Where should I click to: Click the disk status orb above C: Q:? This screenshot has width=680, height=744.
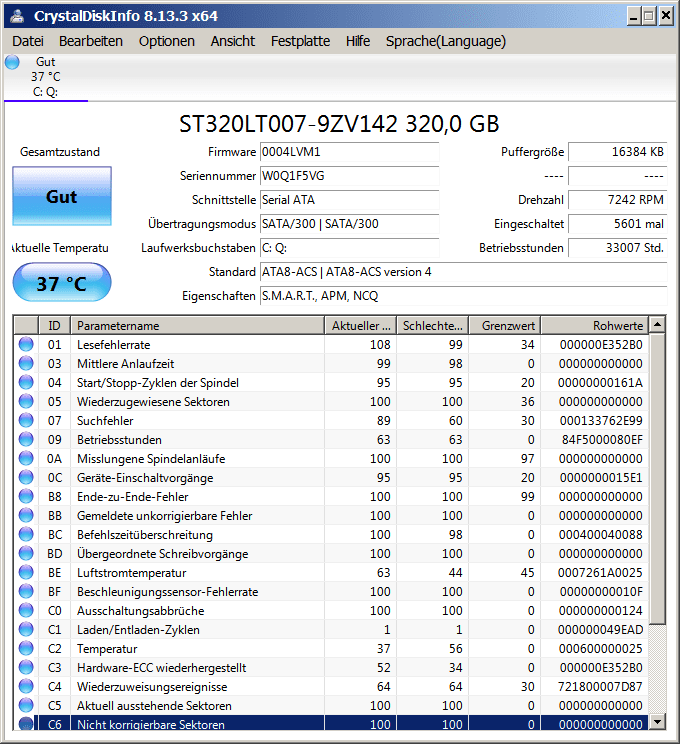(12, 62)
